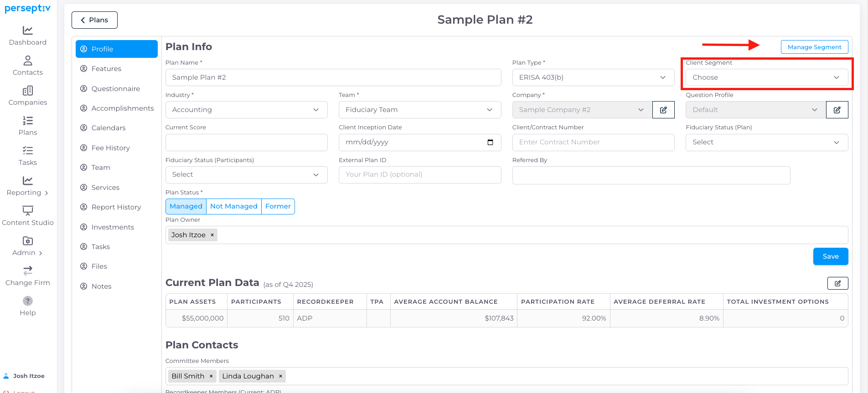Open calendar picker for Client Inception Date
Screen dimensions: 868x393
coord(490,142)
